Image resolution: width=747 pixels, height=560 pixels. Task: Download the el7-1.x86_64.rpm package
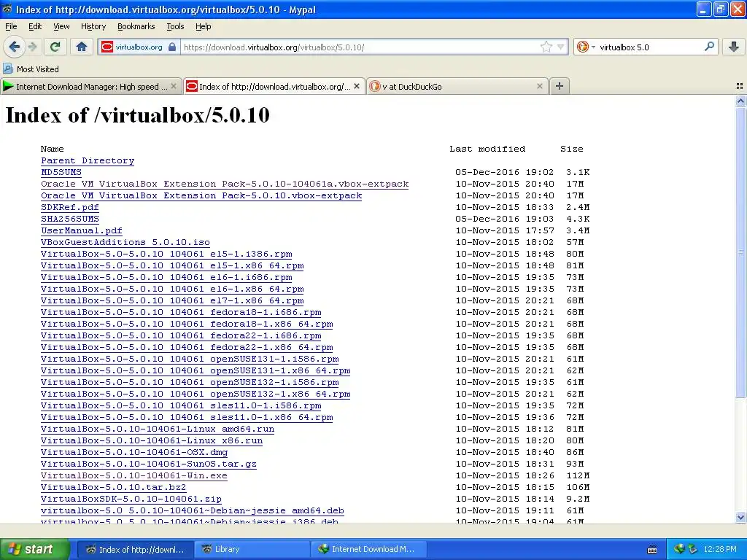[x=172, y=300]
